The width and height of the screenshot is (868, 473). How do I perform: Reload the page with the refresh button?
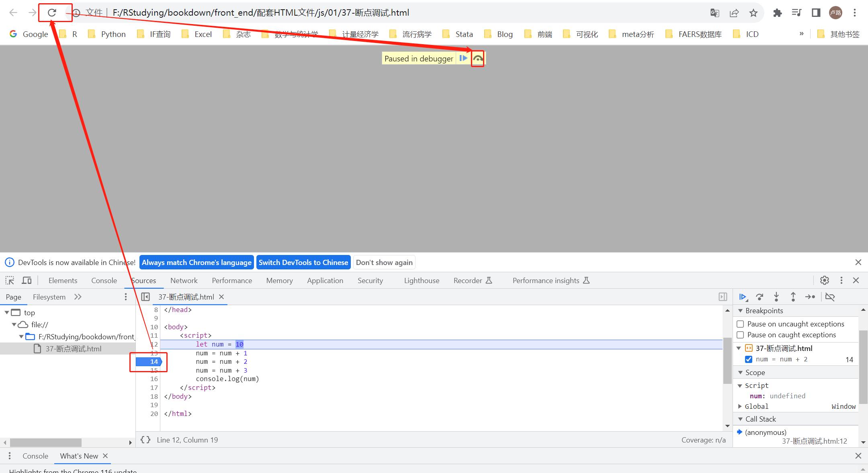[52, 13]
